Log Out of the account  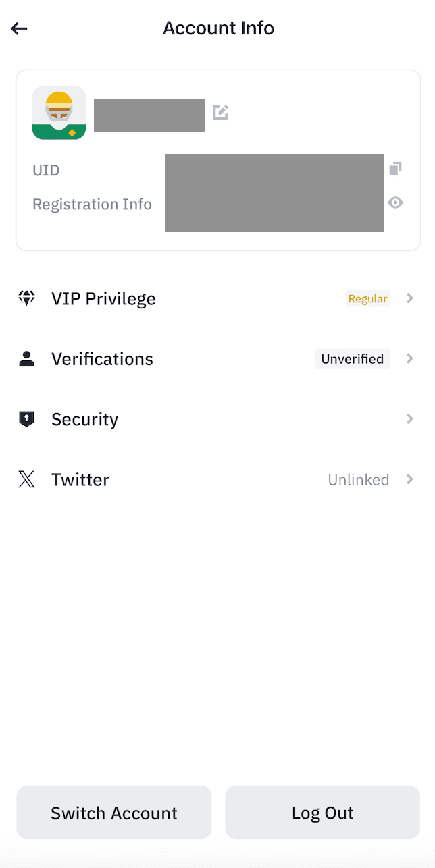(322, 813)
